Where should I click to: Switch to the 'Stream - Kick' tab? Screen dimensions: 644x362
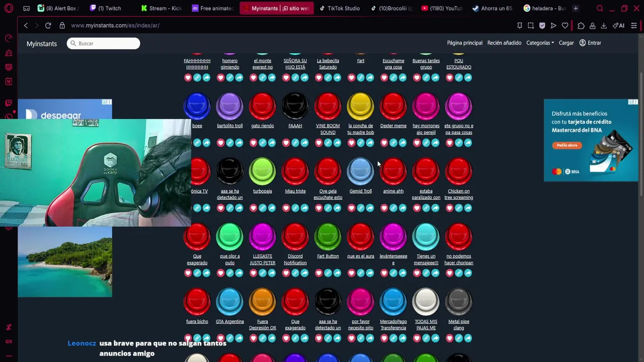(161, 8)
